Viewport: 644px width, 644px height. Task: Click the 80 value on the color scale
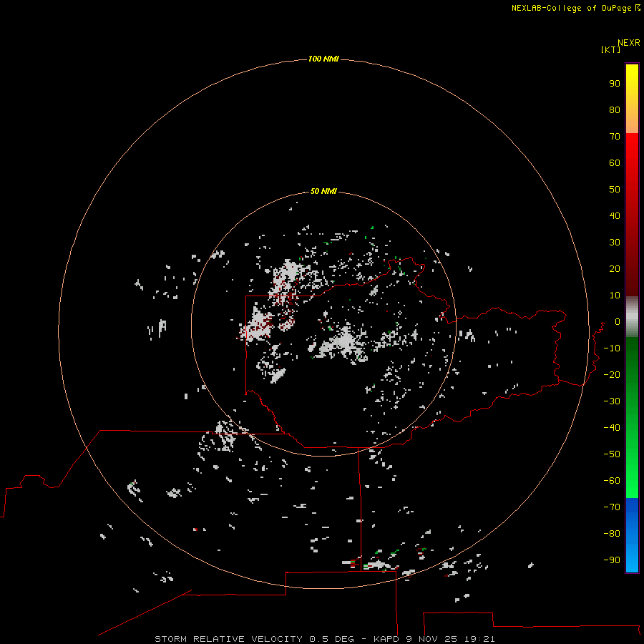point(615,110)
